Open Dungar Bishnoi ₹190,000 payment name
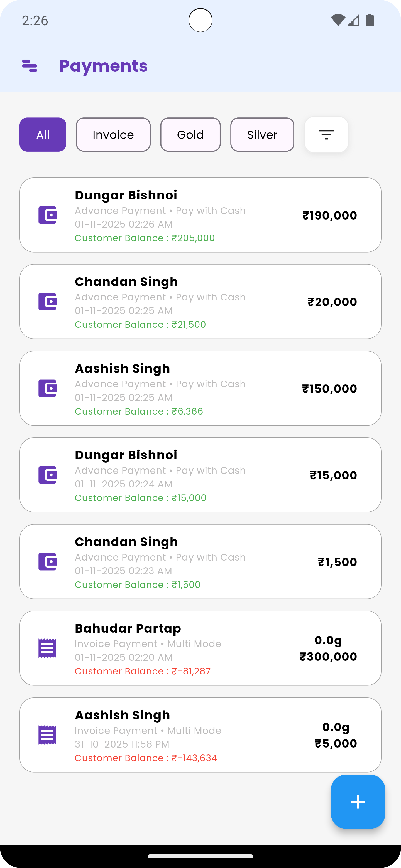The width and height of the screenshot is (401, 868). [x=126, y=195]
